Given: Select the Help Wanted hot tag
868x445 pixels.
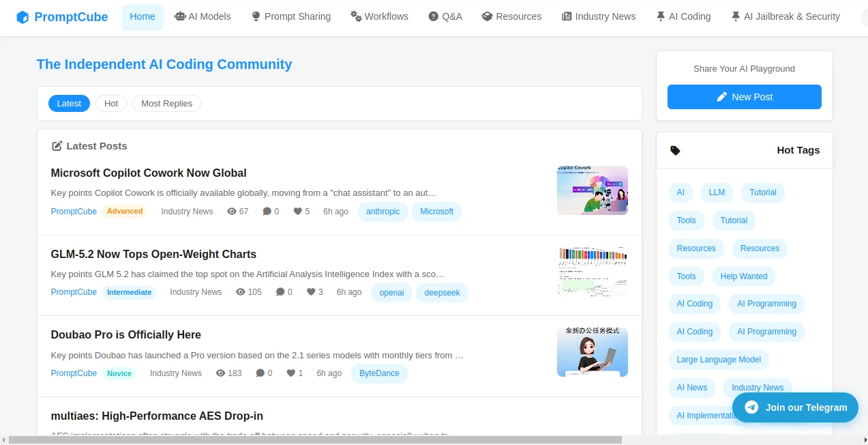Looking at the screenshot, I should pos(744,276).
